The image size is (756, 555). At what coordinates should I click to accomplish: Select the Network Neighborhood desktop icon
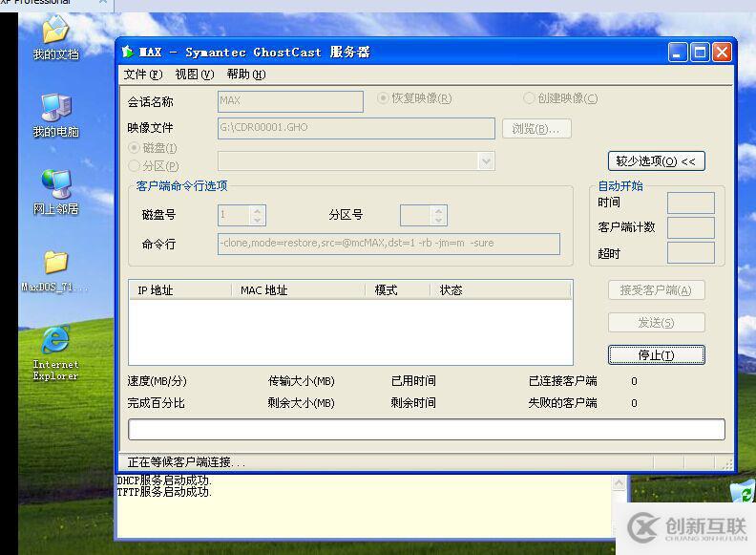55,192
